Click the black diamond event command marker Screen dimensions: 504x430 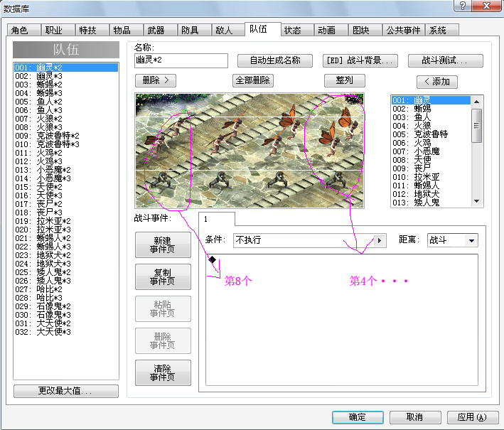coord(212,259)
